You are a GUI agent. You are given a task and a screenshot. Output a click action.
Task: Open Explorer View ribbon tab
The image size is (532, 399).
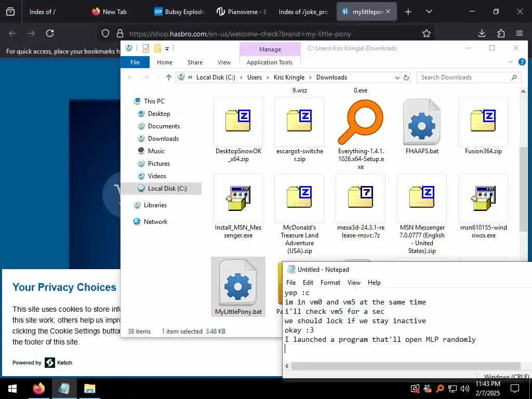(224, 62)
